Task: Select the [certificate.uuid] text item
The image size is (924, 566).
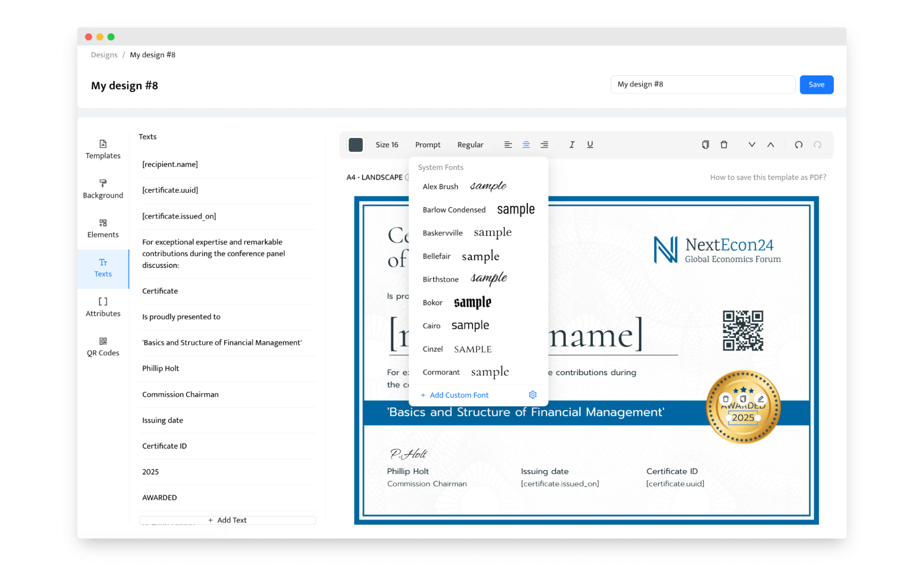Action: [227, 190]
